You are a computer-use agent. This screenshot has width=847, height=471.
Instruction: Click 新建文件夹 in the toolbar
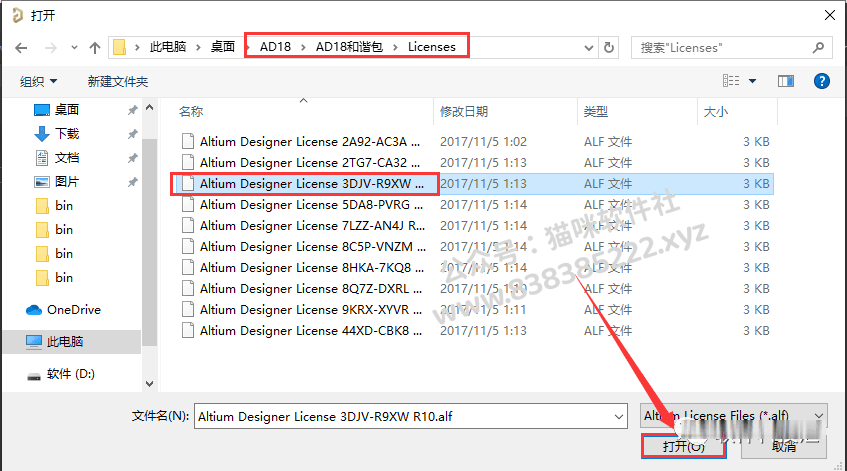point(118,82)
